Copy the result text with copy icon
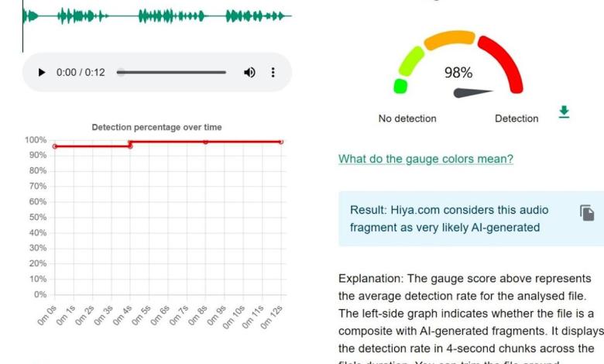This screenshot has width=604, height=364. pyautogui.click(x=587, y=213)
